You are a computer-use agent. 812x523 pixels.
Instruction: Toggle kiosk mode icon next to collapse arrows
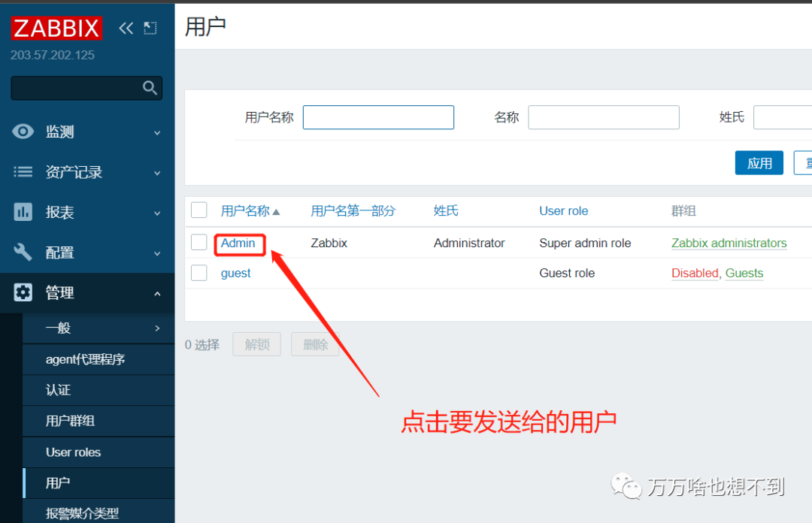click(150, 28)
